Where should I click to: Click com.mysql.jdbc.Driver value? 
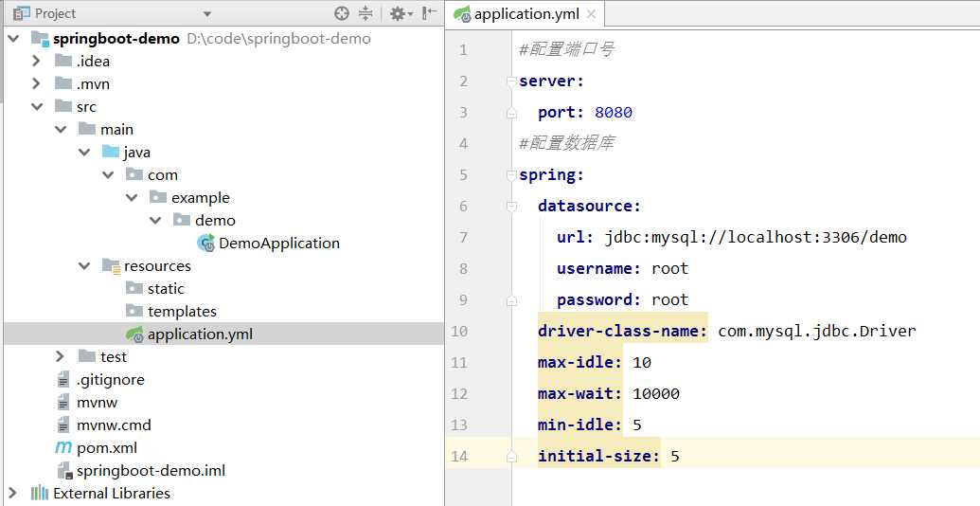click(x=817, y=331)
